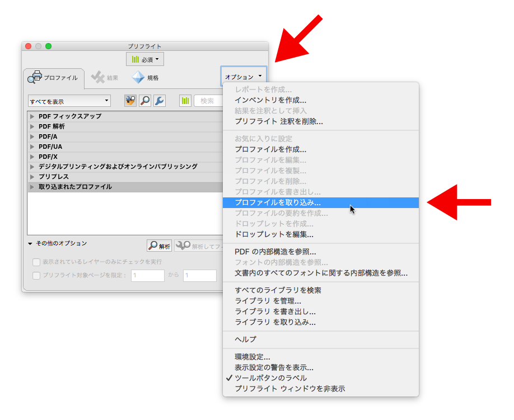Viewport: 514px width, 420px height.
Task: Choose 表示設定の警告を表示... menu item
Action: pos(321,367)
